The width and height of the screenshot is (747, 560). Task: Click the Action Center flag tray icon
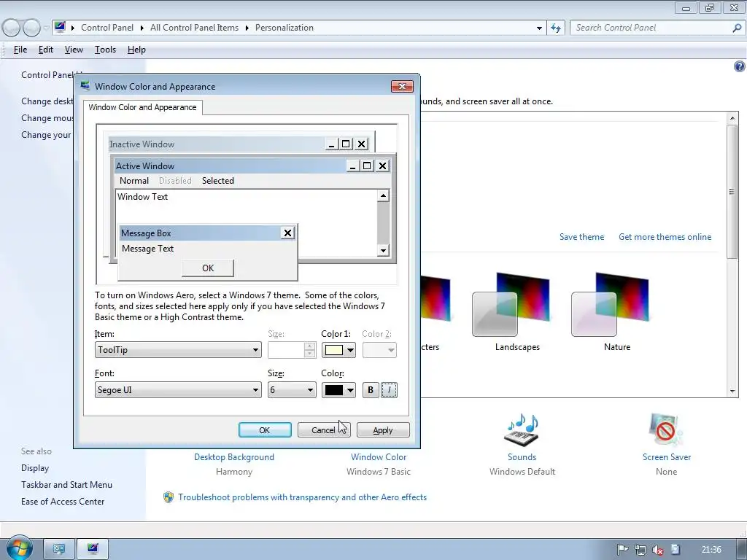point(622,550)
